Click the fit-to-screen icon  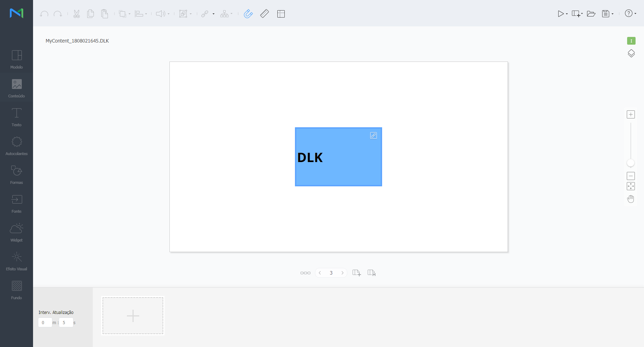point(631,186)
